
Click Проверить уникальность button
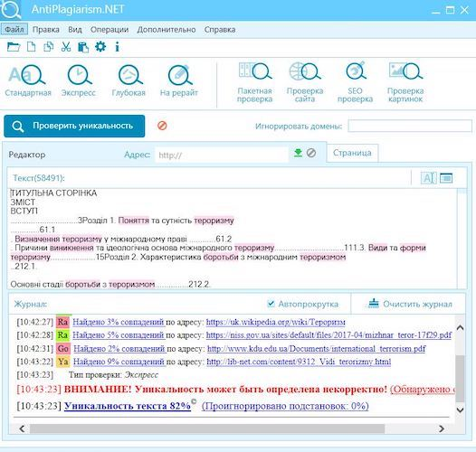[74, 126]
